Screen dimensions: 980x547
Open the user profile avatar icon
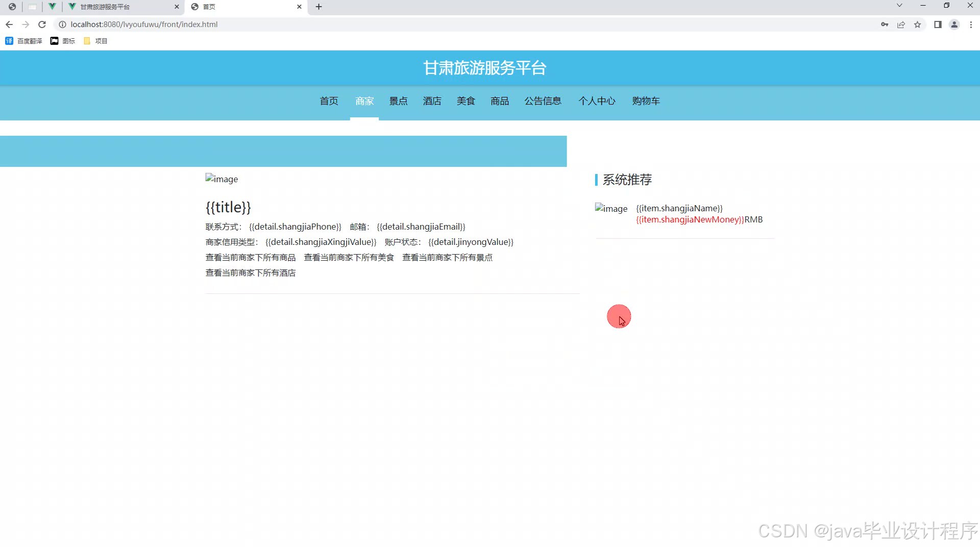click(954, 24)
